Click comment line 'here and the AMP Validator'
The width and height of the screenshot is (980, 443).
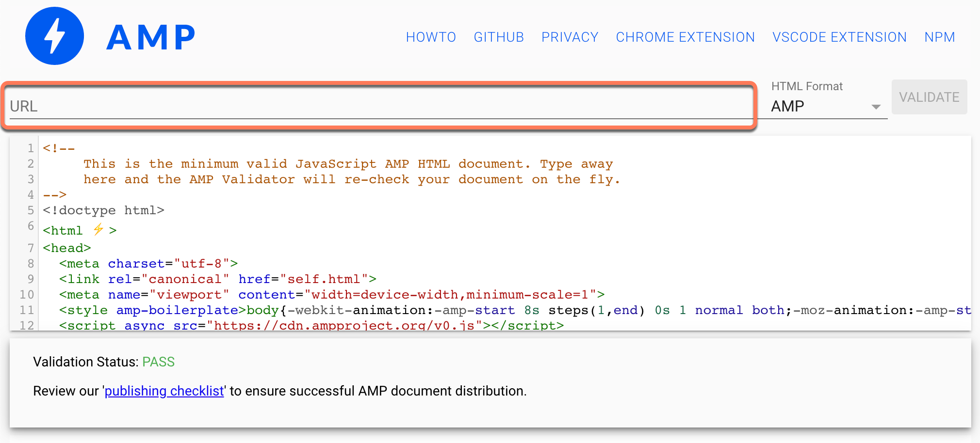click(189, 179)
